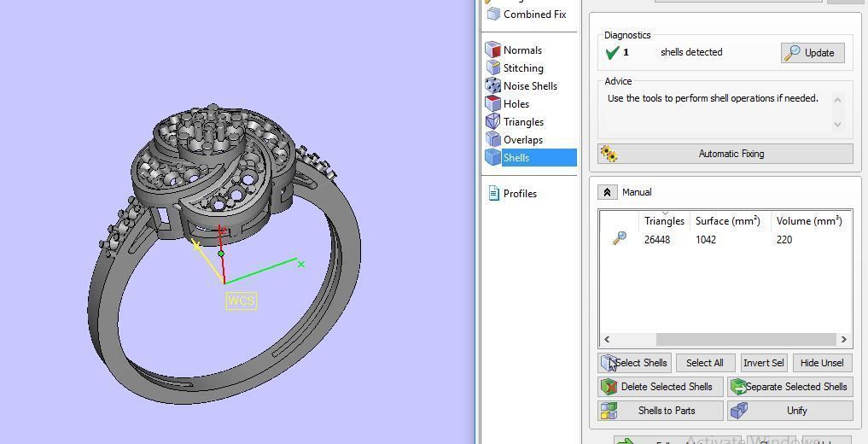The image size is (868, 444).
Task: Click Separate Selected Shells button
Action: tap(790, 387)
